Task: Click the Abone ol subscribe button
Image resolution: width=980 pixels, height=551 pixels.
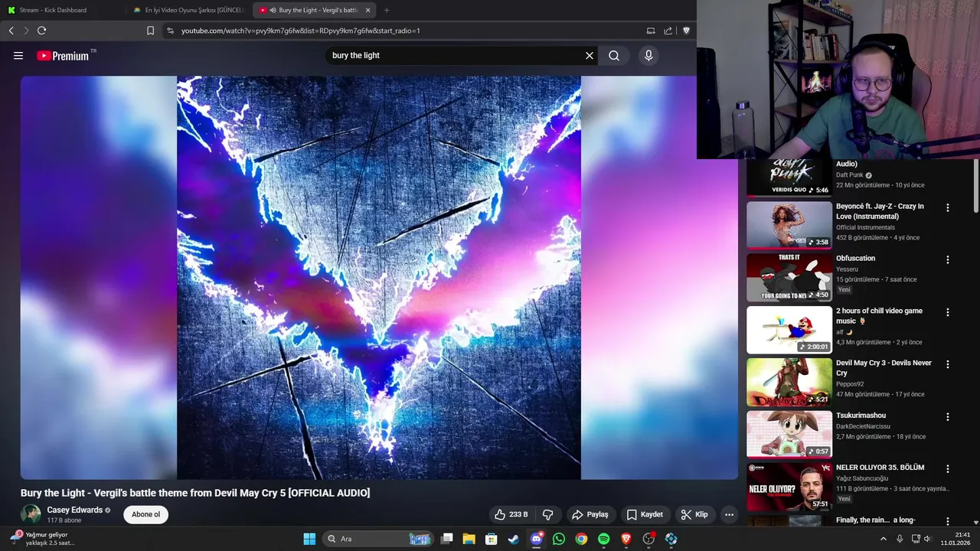Action: 145,514
